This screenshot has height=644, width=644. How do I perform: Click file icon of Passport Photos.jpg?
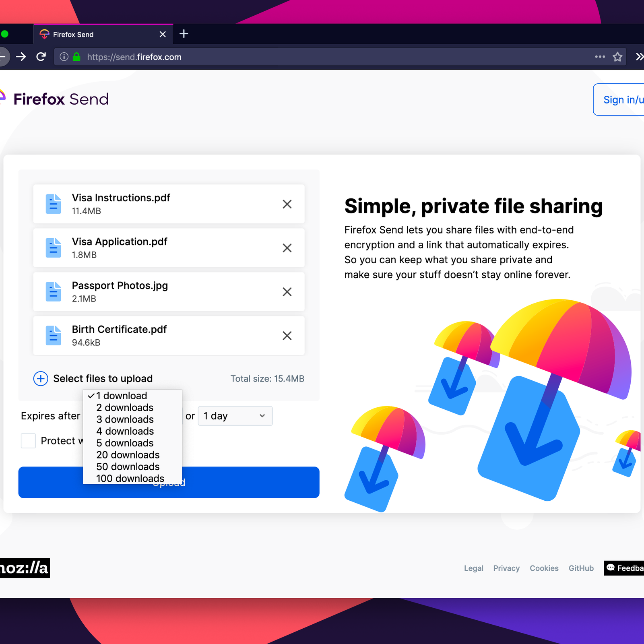tap(53, 292)
